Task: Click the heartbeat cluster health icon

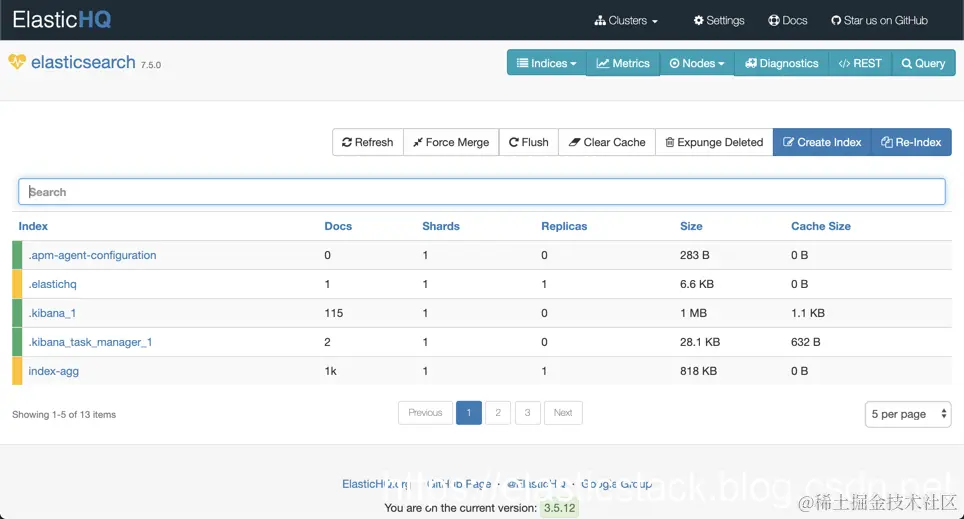Action: (17, 61)
